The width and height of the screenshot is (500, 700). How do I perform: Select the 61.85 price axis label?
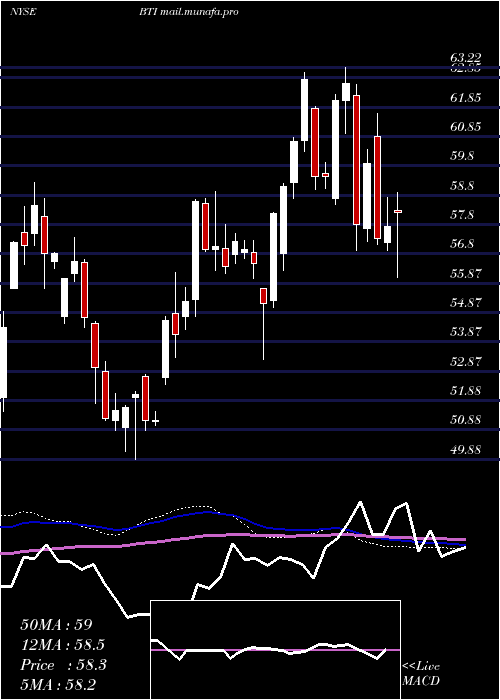click(x=466, y=98)
